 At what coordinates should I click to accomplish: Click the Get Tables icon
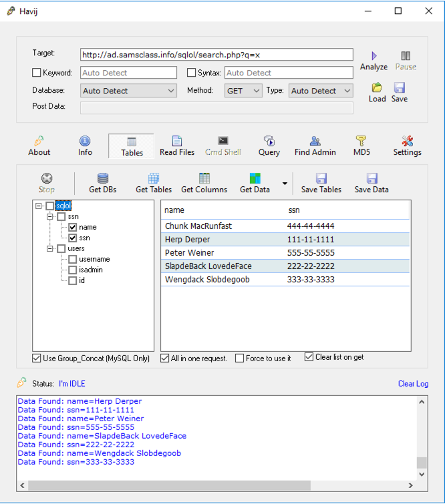(154, 178)
